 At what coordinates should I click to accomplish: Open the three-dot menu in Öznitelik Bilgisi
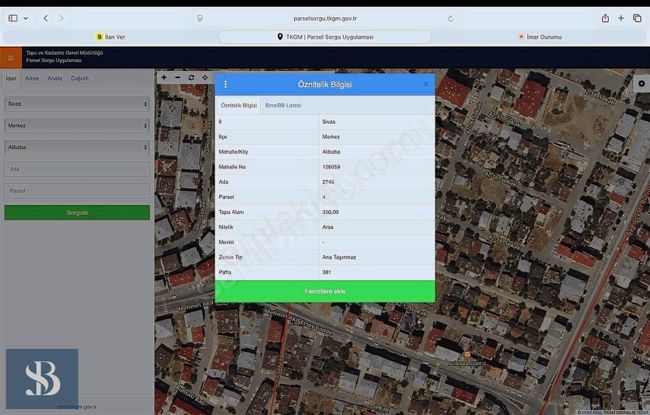225,85
